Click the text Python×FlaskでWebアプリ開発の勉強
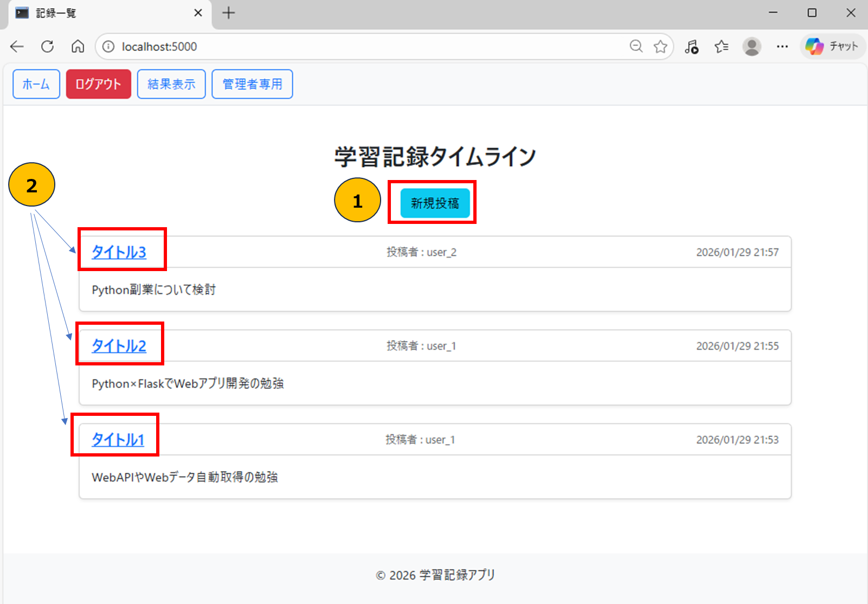868x604 pixels. point(188,384)
